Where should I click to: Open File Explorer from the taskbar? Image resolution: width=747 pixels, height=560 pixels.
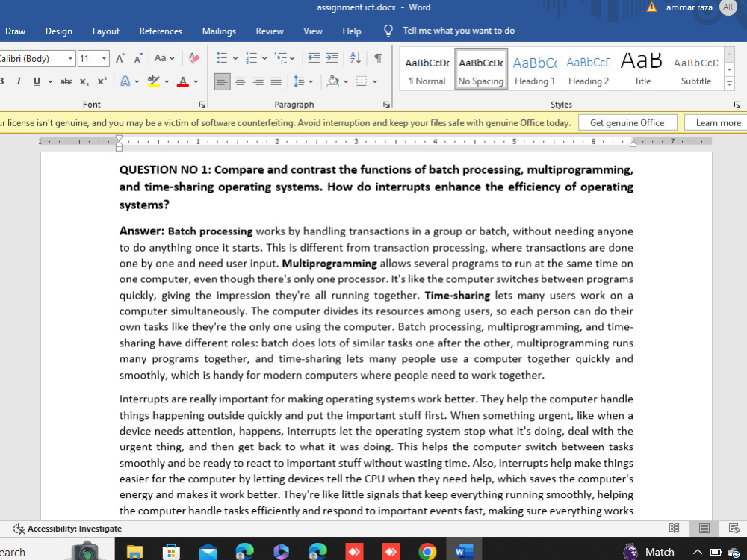pos(134,552)
